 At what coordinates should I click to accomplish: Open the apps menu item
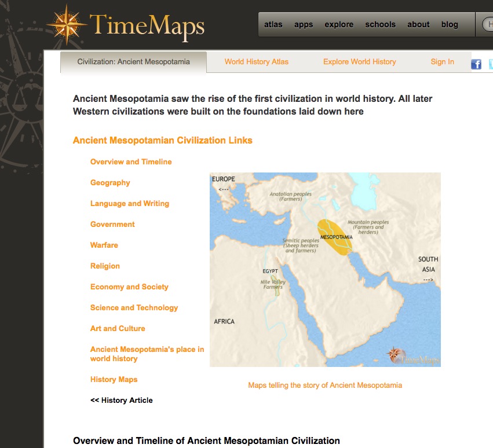tap(304, 25)
